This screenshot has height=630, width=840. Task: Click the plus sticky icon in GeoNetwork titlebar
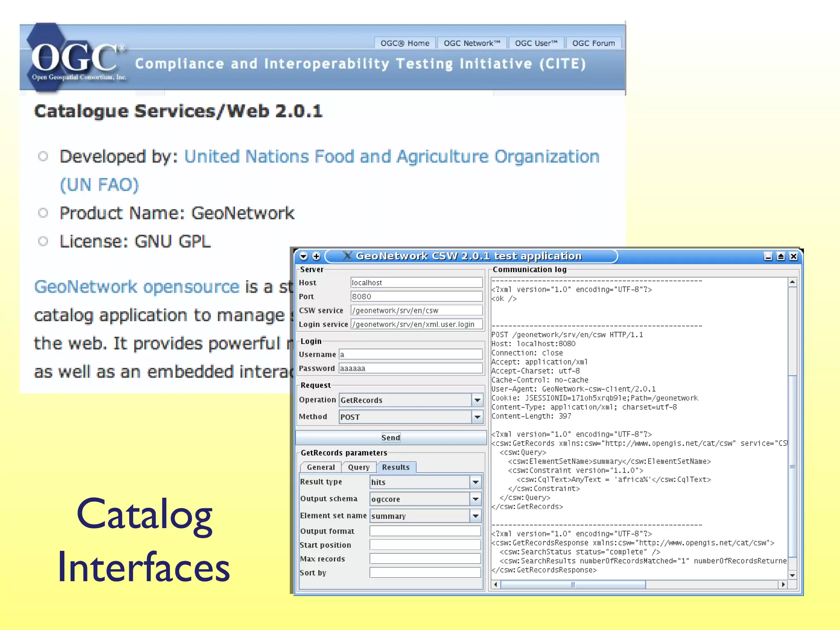tap(316, 256)
